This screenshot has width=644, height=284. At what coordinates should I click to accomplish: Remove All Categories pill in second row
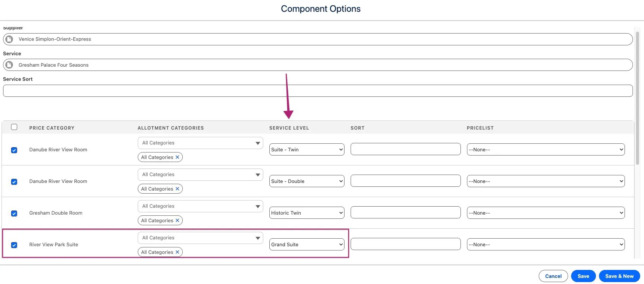[177, 189]
